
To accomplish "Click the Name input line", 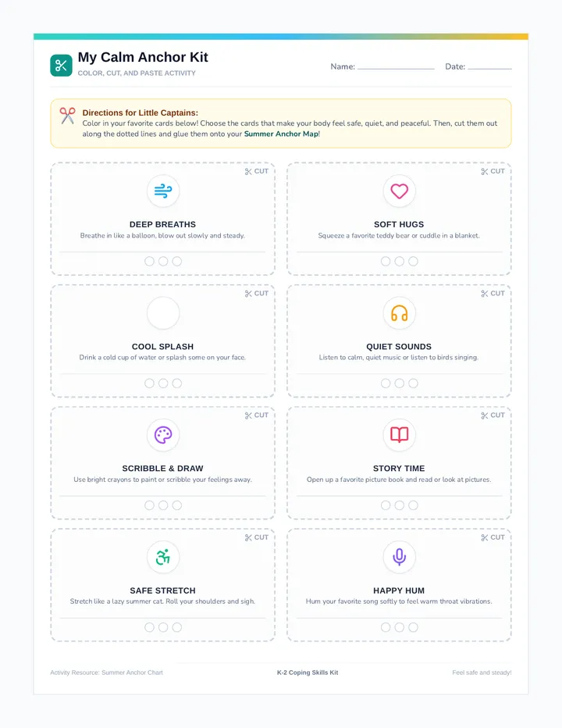I will click(x=396, y=66).
